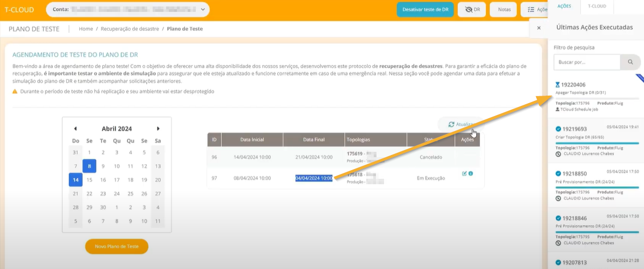Viewport: 644px width, 269px height.
Task: Click the 14/04/2024 10:00 start date cell
Action: coord(252,157)
